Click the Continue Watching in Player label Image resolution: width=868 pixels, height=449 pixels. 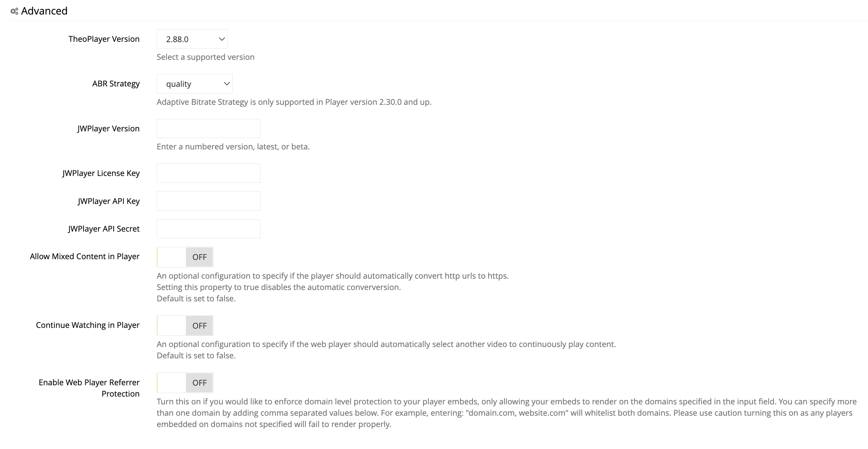(x=88, y=325)
